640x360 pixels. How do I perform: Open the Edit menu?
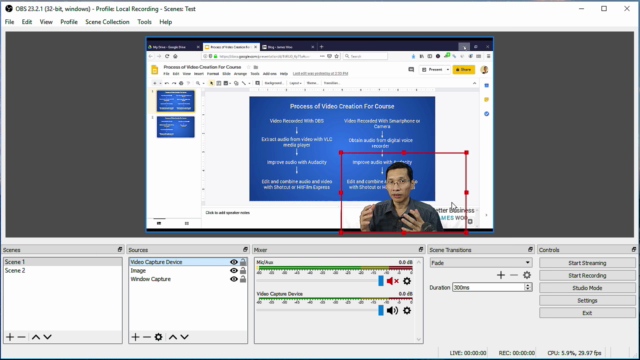[27, 22]
